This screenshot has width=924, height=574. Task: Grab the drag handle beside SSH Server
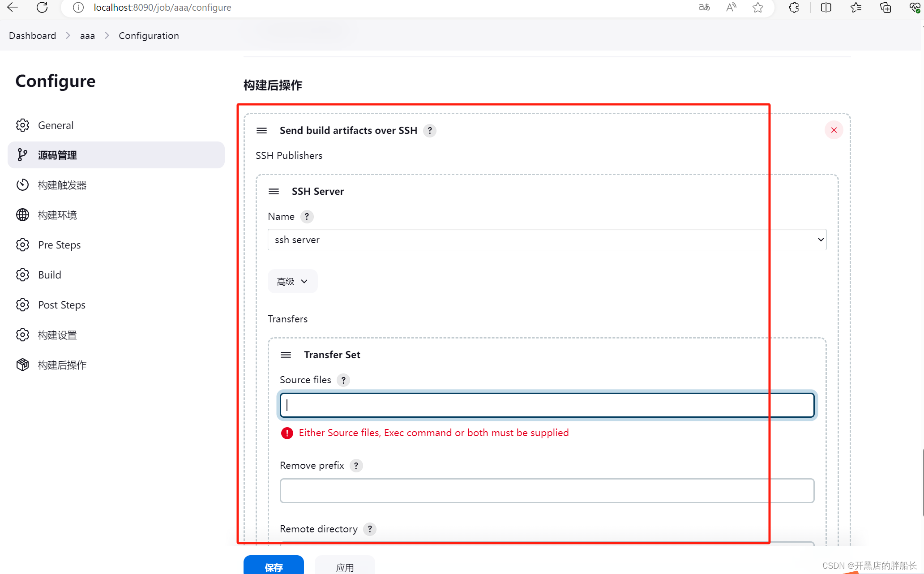(x=274, y=191)
